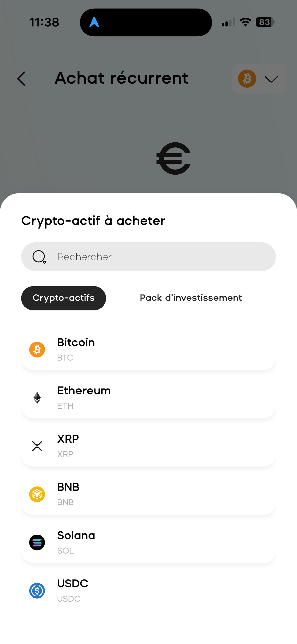Select the yellow BNB icon

pyautogui.click(x=37, y=494)
